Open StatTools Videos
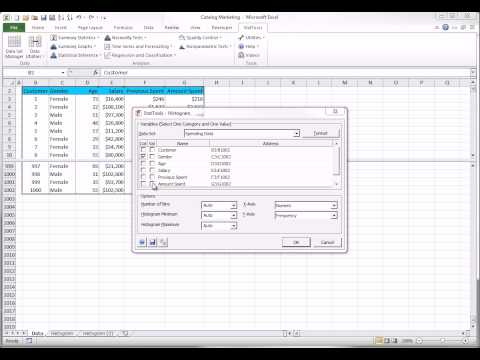 249,55
